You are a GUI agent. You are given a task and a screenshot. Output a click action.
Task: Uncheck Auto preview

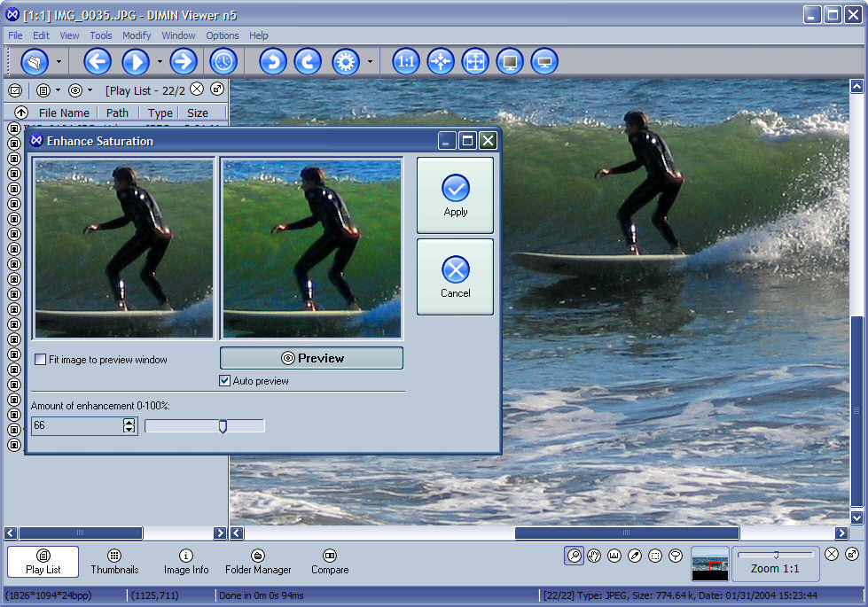pyautogui.click(x=224, y=381)
